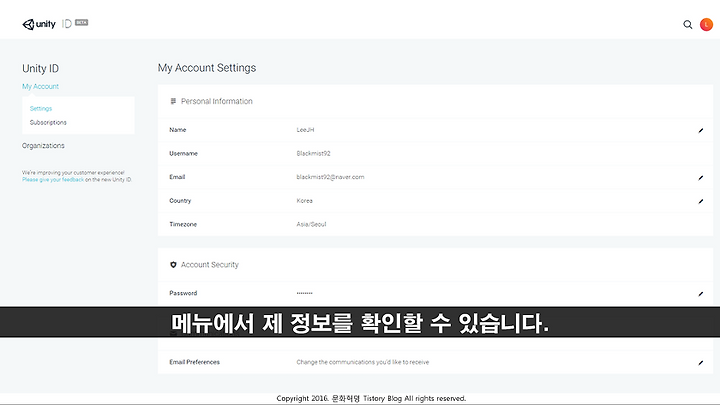The height and width of the screenshot is (405, 720).
Task: Edit the Email pencil icon
Action: point(701,178)
